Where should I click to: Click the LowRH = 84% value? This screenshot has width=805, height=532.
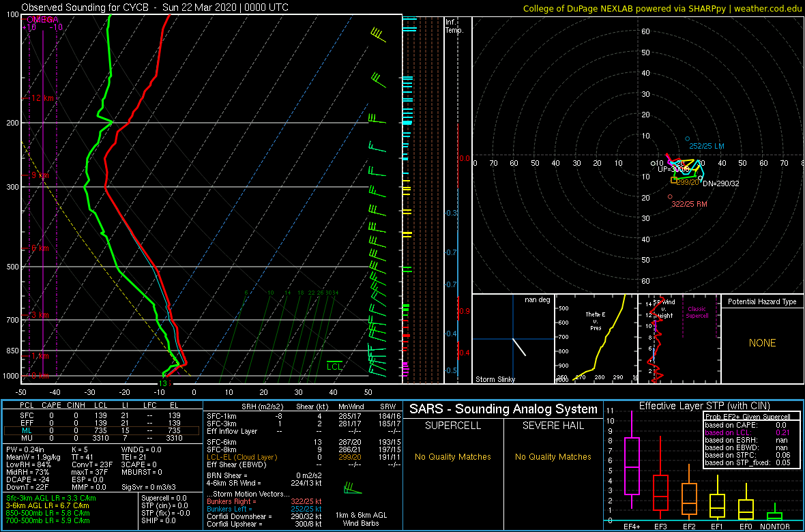[x=28, y=464]
